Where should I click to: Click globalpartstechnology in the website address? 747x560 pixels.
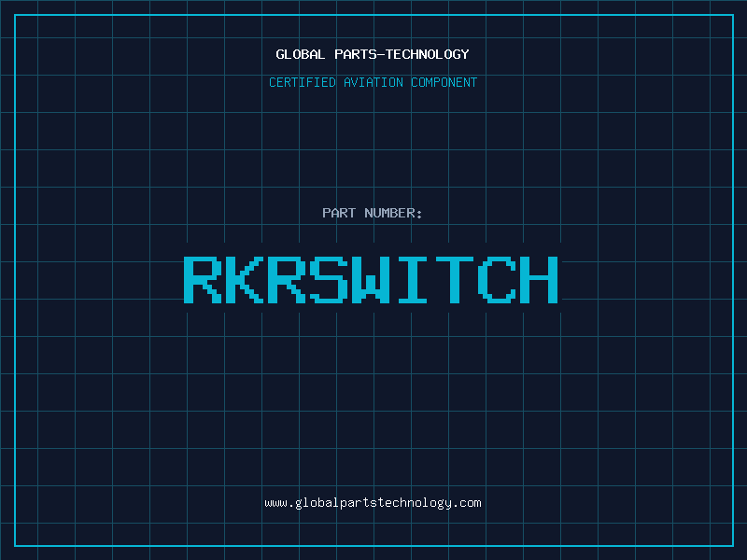[x=373, y=503]
